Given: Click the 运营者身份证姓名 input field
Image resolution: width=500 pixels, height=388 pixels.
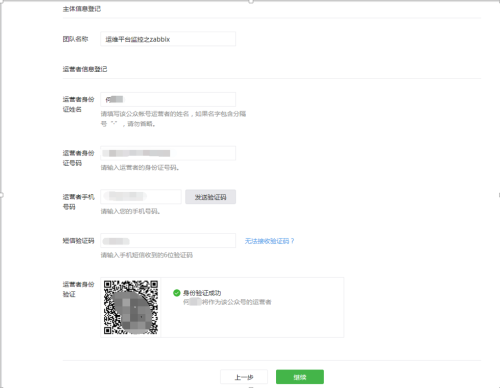Looking at the screenshot, I should 168,99.
